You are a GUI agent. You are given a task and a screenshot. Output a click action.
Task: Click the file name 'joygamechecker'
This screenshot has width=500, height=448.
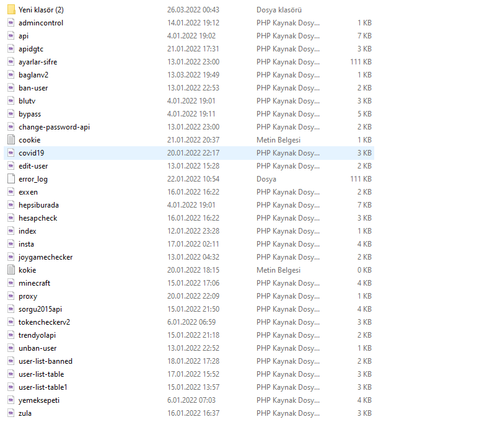(46, 257)
